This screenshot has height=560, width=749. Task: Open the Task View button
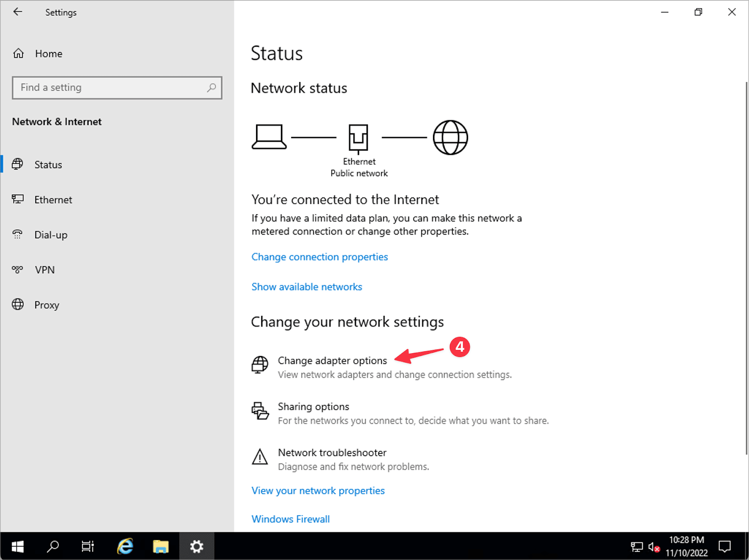(x=88, y=546)
